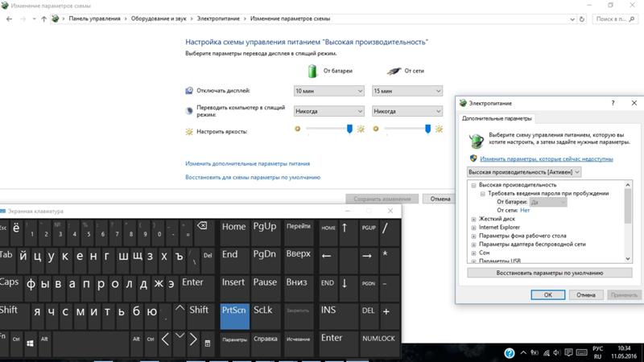Click Отмена in Электропитание dialog
Screen dimensions: 644x362
coord(586,295)
